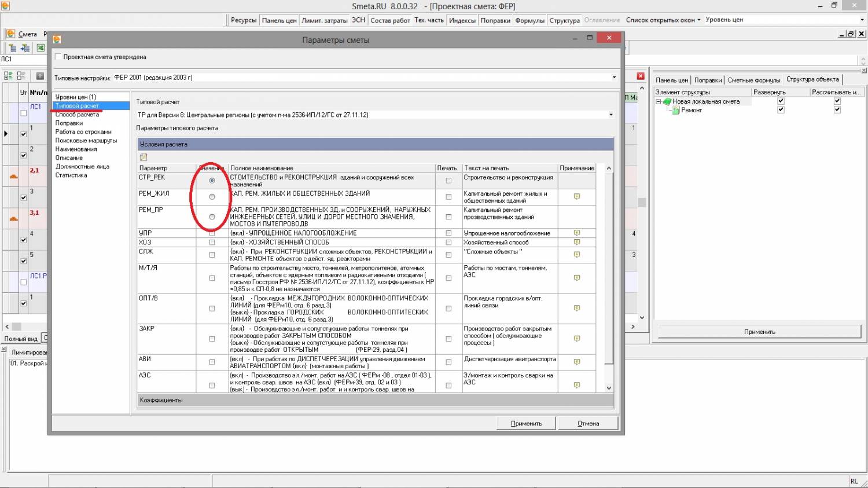Image resolution: width=868 pixels, height=488 pixels.
Task: Open the Типовой расчет dropdown
Action: (610, 115)
